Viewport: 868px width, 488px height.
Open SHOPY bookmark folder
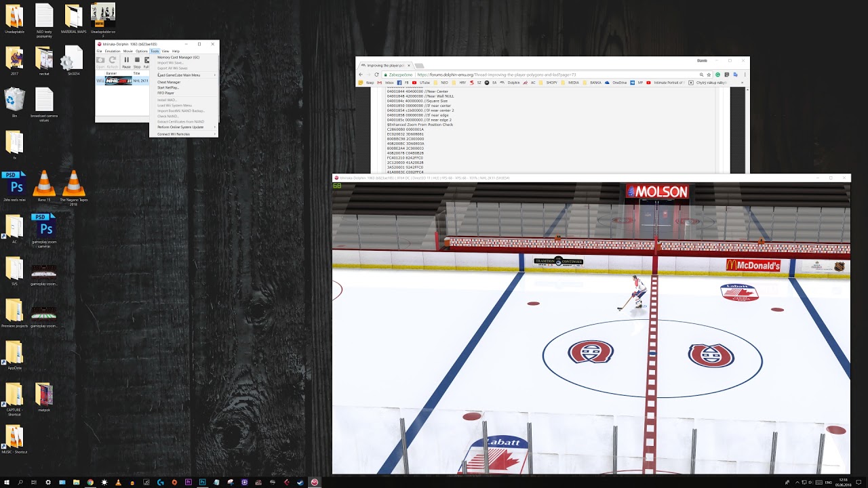coord(549,83)
